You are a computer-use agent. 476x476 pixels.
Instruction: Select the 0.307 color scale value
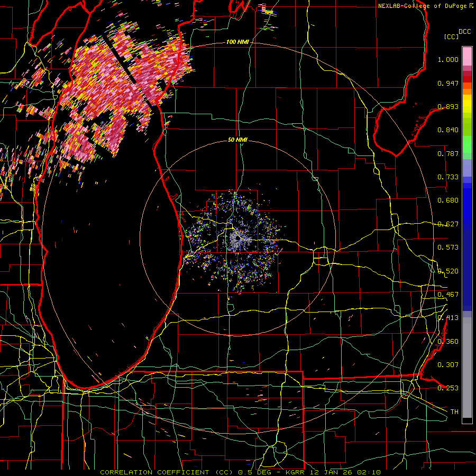pyautogui.click(x=448, y=364)
